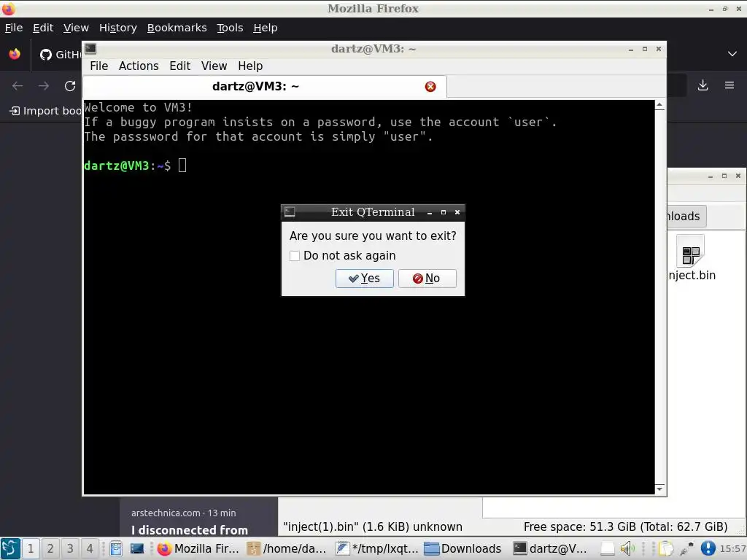Image resolution: width=747 pixels, height=560 pixels.
Task: Open the LXQt start menu icon
Action: pyautogui.click(x=10, y=548)
